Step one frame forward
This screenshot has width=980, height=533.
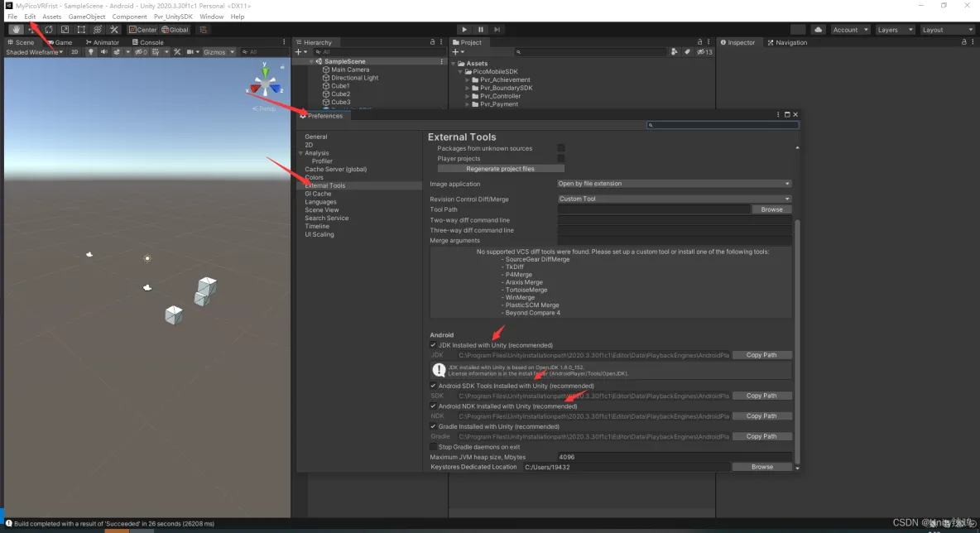pos(497,29)
